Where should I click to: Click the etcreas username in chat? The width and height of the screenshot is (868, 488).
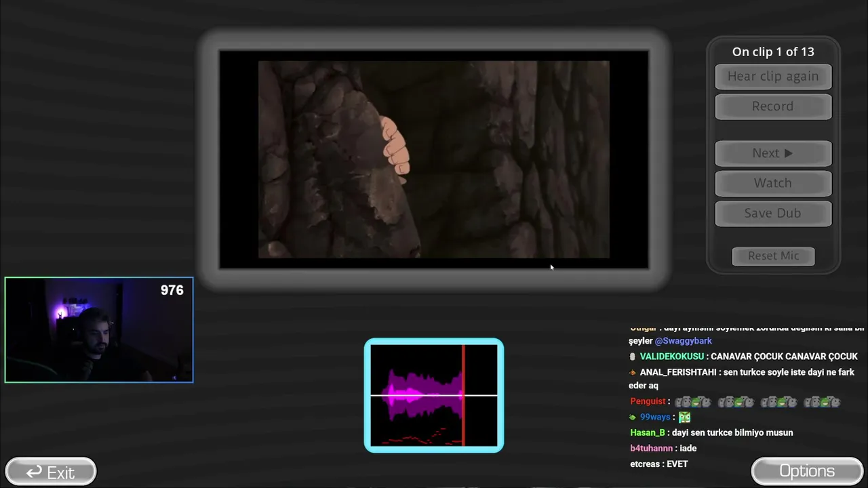click(x=646, y=464)
